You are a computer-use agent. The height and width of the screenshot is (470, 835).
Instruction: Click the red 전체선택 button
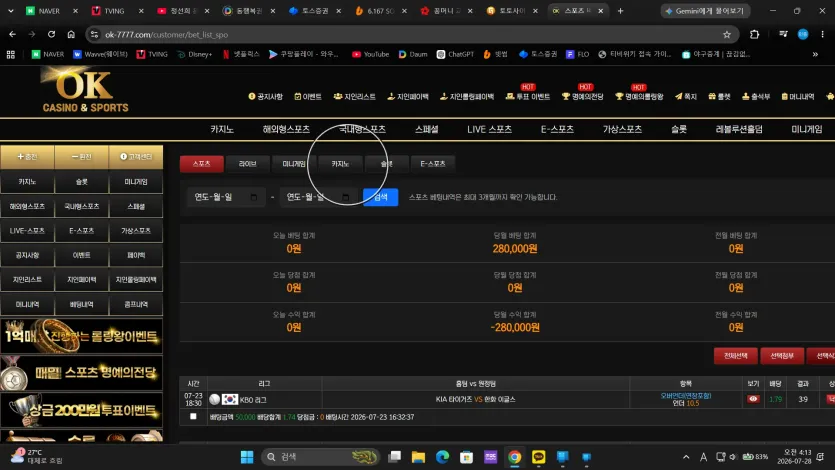pyautogui.click(x=735, y=356)
